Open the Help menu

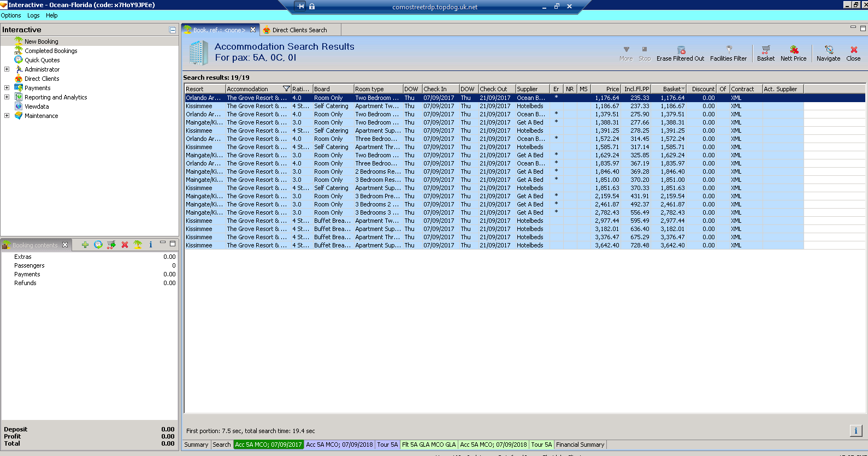(52, 15)
